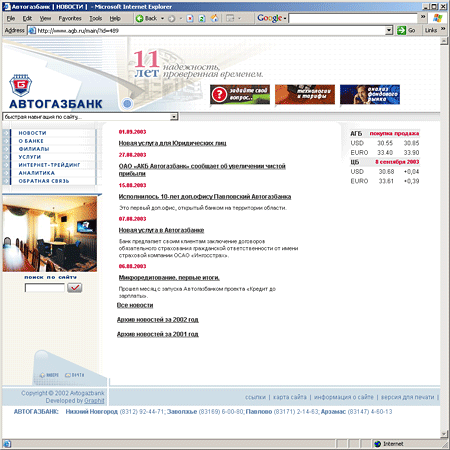Click the Google toolbar search field
This screenshot has height=450, width=450.
pyautogui.click(x=353, y=18)
